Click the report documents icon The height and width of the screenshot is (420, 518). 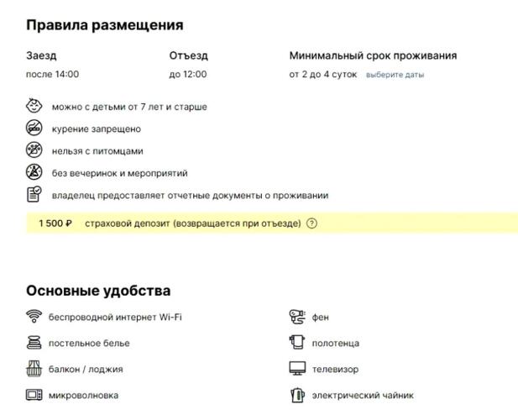pyautogui.click(x=34, y=194)
